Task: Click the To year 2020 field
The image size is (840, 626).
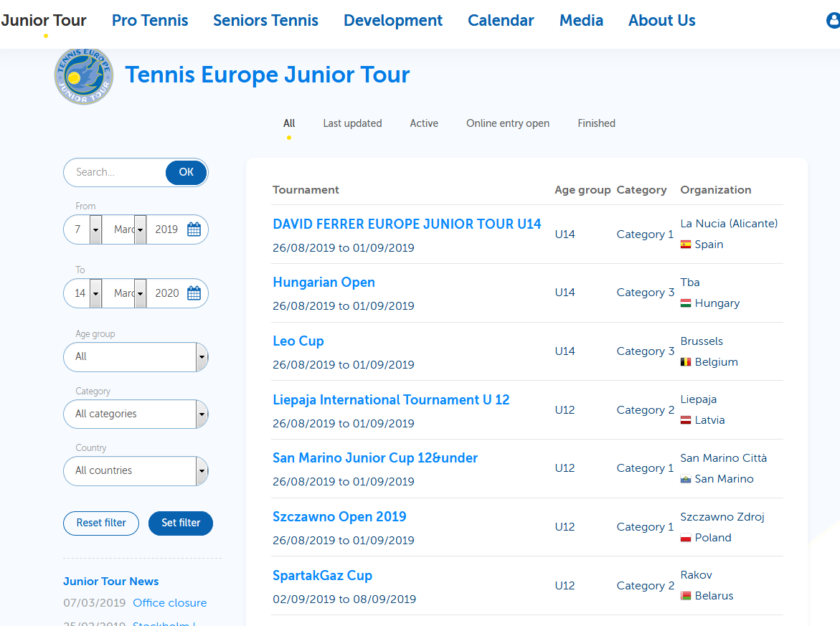Action: pos(166,293)
